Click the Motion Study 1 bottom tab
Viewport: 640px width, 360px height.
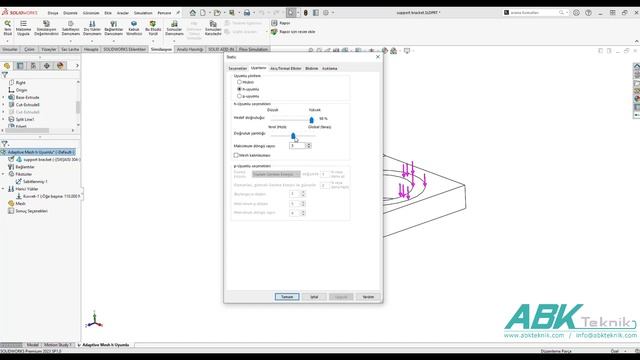pyautogui.click(x=58, y=345)
